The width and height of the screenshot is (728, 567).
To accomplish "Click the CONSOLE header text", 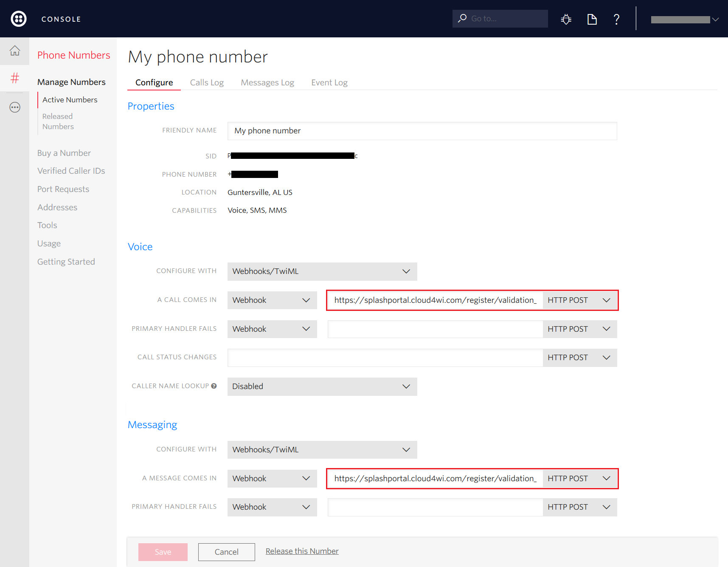I will (x=61, y=19).
